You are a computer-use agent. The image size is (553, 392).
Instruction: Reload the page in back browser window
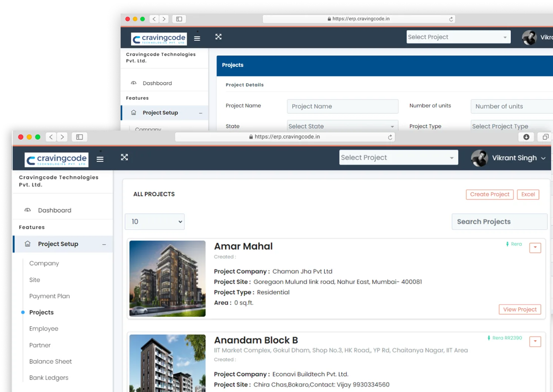451,19
